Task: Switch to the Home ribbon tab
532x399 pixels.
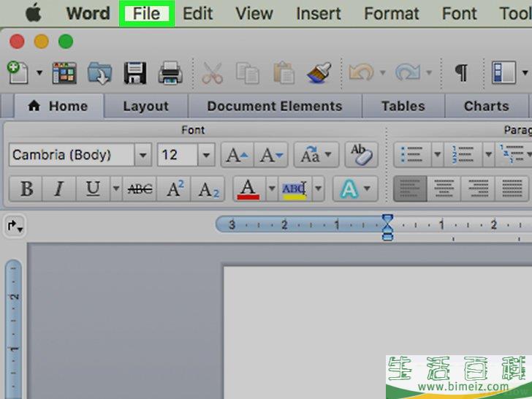Action: click(58, 106)
